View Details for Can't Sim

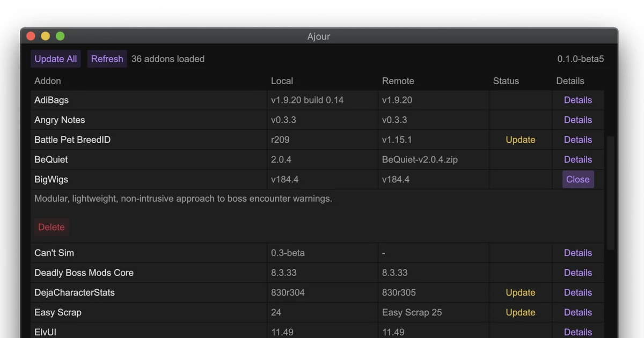coord(578,253)
